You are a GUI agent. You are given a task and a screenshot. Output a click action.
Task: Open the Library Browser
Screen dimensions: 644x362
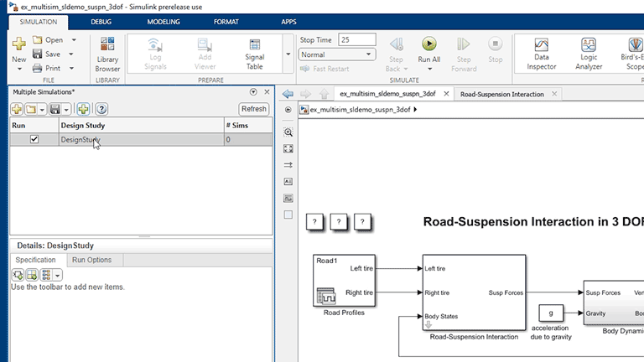pos(107,54)
